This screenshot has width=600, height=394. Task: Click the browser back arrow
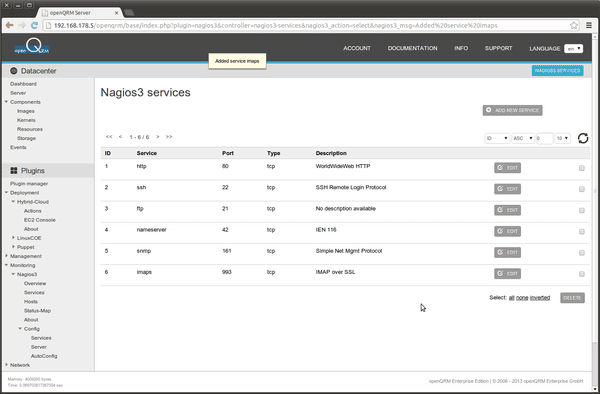click(x=10, y=25)
